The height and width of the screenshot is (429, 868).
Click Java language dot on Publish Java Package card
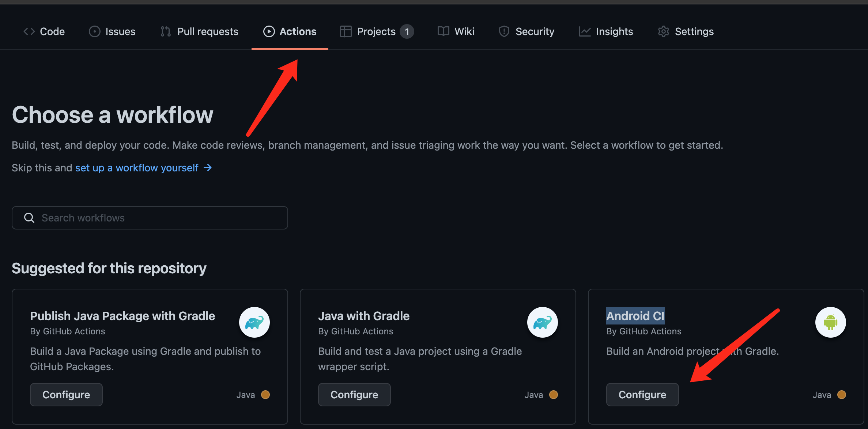pos(265,395)
